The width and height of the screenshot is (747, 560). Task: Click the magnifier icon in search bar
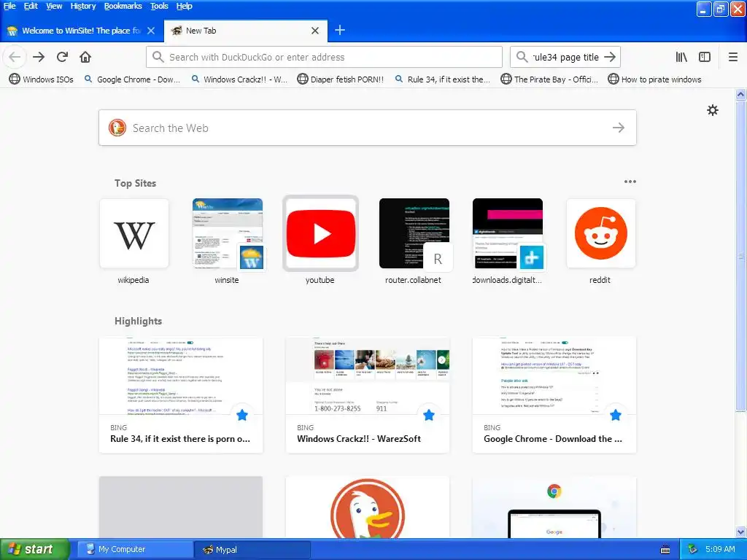(x=522, y=57)
